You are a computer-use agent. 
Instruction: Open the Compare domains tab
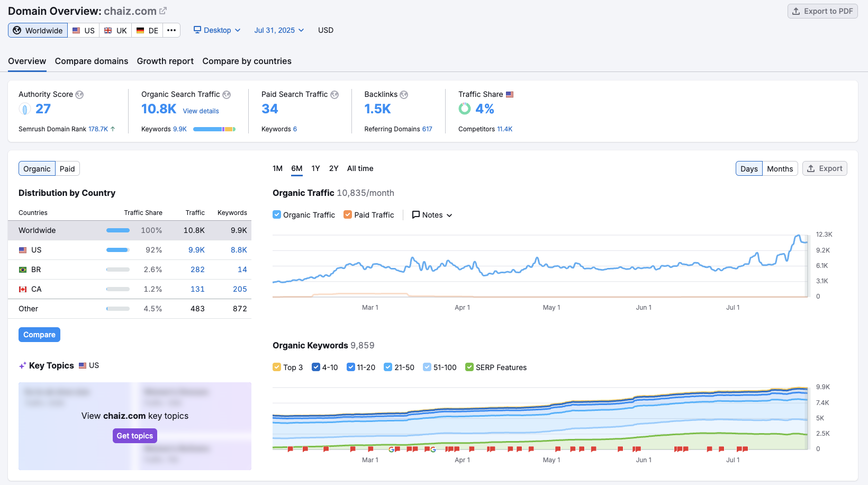point(92,61)
